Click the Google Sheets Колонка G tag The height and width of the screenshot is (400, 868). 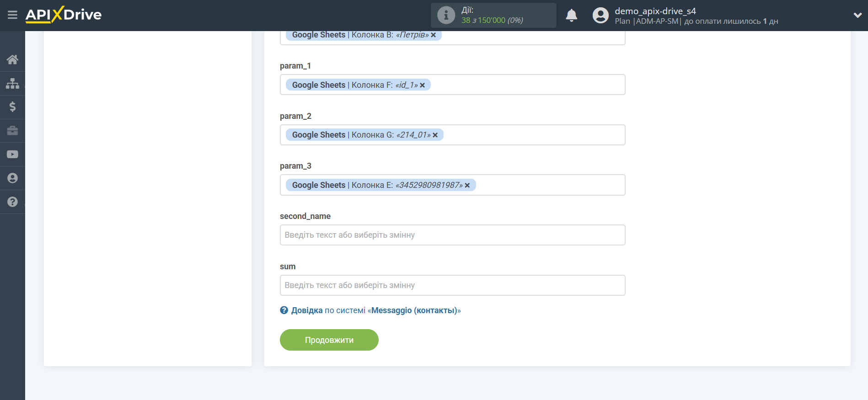[364, 135]
